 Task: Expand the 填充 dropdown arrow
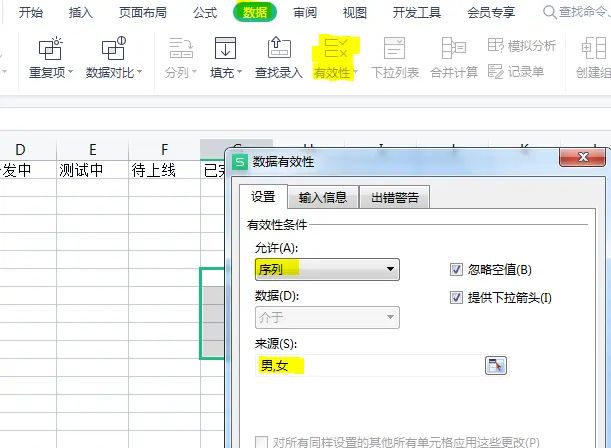(239, 72)
